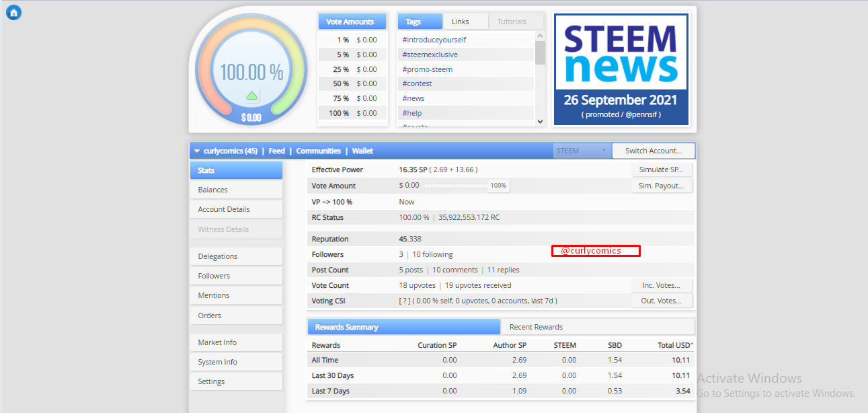
Task: Open the Witness Details sidebar section
Action: (x=236, y=229)
